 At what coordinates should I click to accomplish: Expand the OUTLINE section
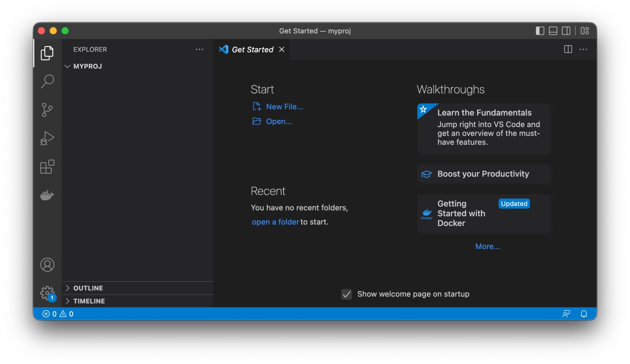88,288
